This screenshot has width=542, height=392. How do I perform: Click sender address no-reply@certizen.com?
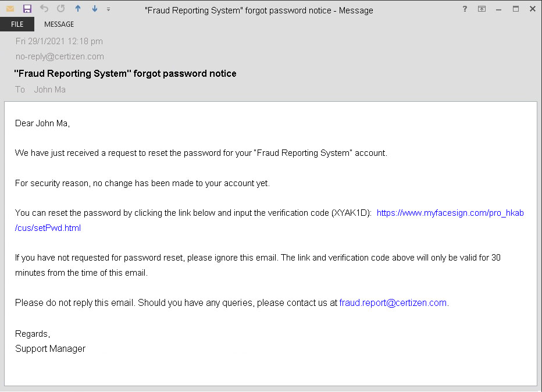point(60,56)
